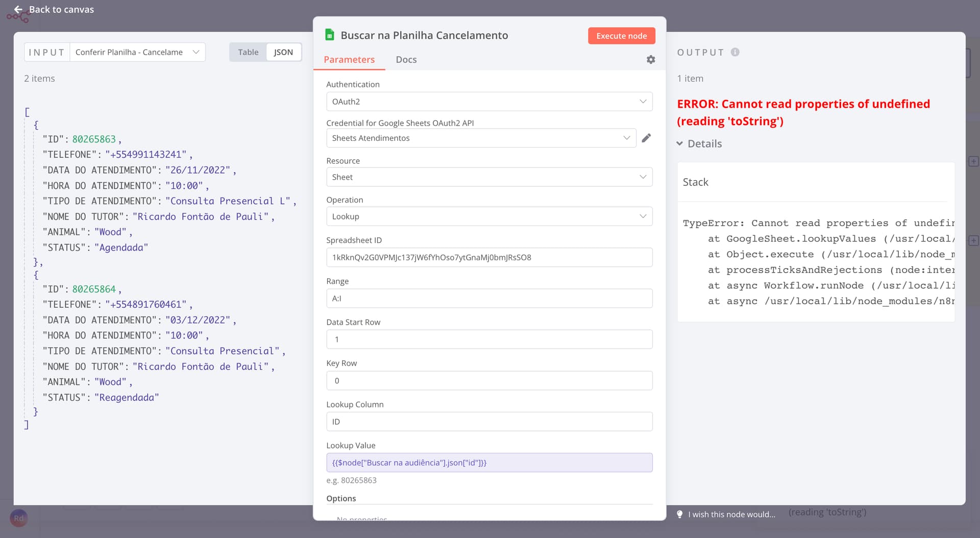
Task: Collapse the error Details section
Action: click(680, 144)
